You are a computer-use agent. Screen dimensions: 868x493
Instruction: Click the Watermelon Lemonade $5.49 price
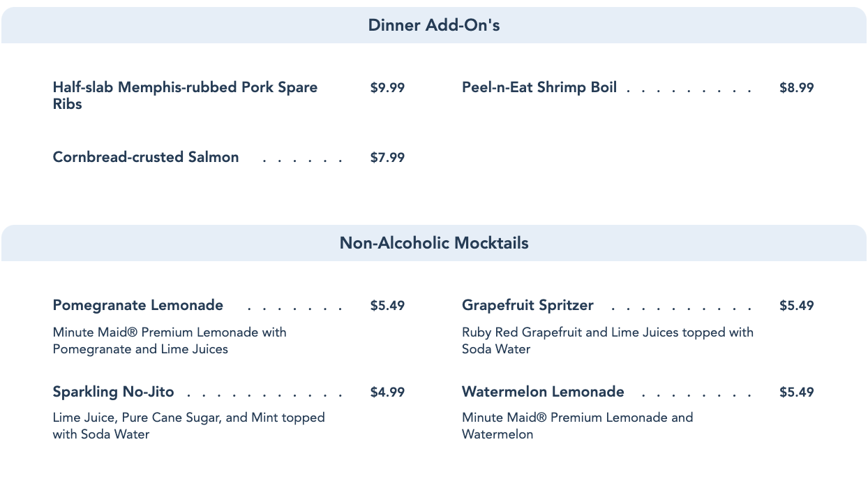pyautogui.click(x=796, y=392)
